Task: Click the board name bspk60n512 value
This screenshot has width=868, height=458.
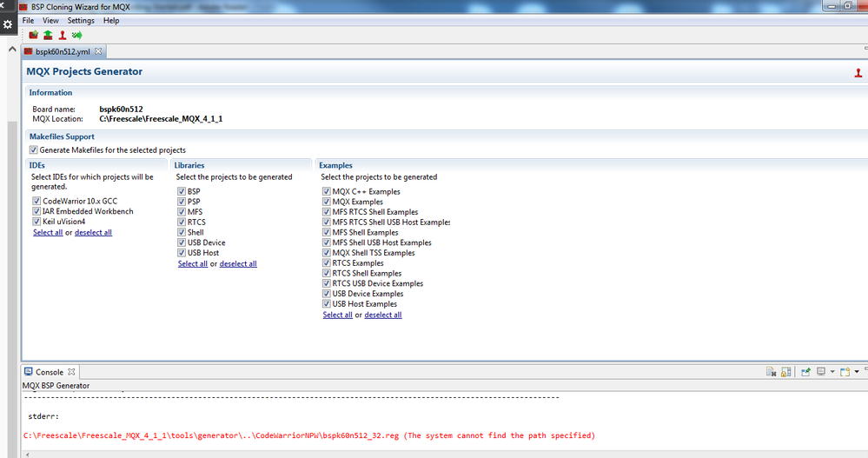Action: coord(122,110)
